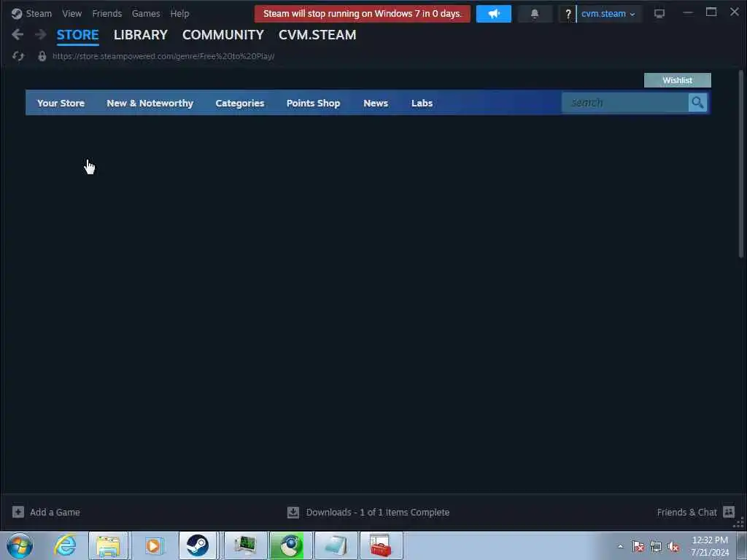Open Windows Explorer folder in taskbar
The height and width of the screenshot is (560, 747).
pyautogui.click(x=108, y=545)
